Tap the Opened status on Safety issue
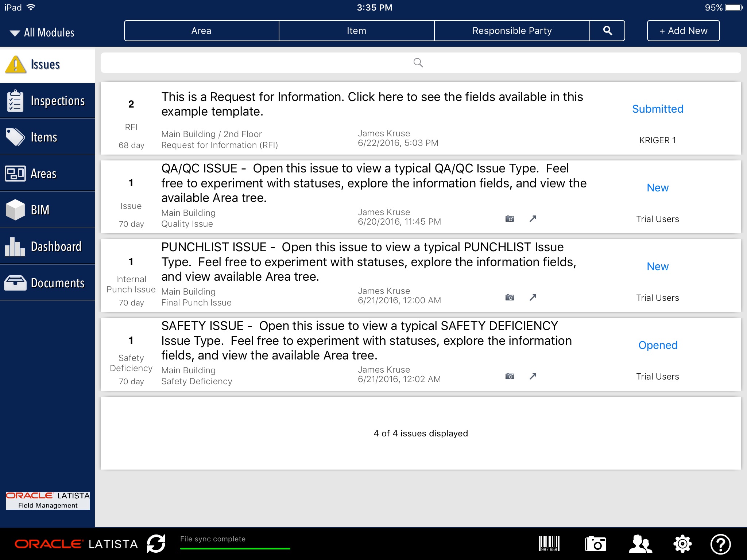Screen dimensions: 747x560 coord(658,345)
